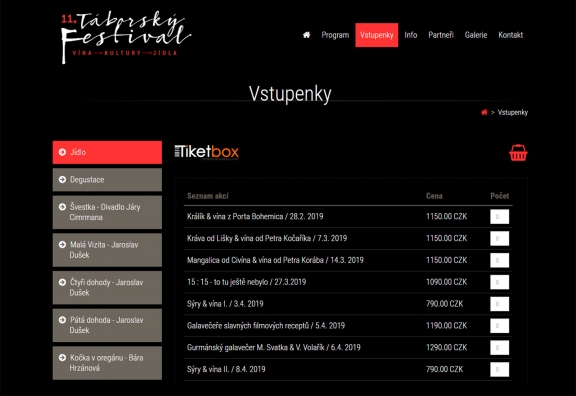576x396 pixels.
Task: Click arrow icon beside Malá Vizita
Action: pyautogui.click(x=62, y=245)
